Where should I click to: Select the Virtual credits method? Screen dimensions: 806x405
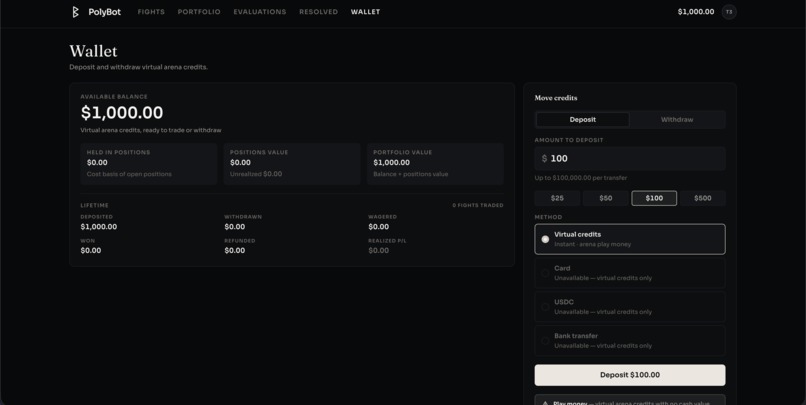(630, 239)
